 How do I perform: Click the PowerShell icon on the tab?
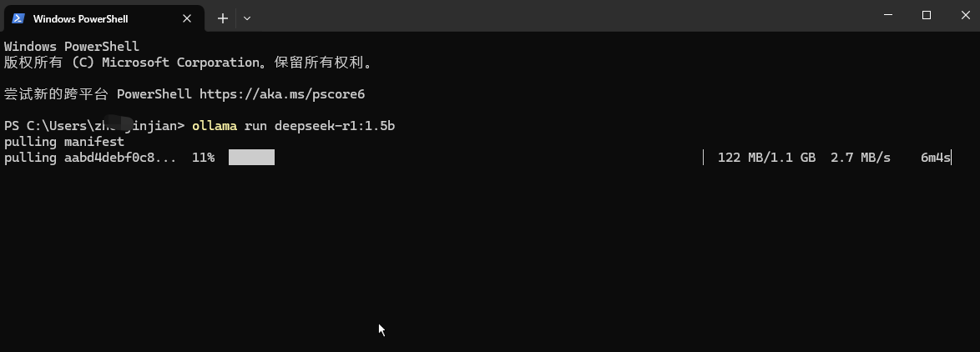[x=18, y=18]
